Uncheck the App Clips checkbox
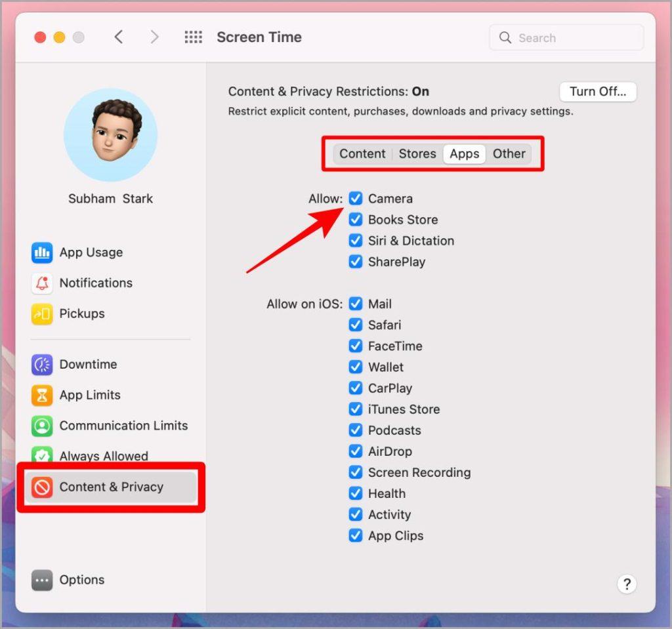Image resolution: width=672 pixels, height=629 pixels. click(355, 535)
